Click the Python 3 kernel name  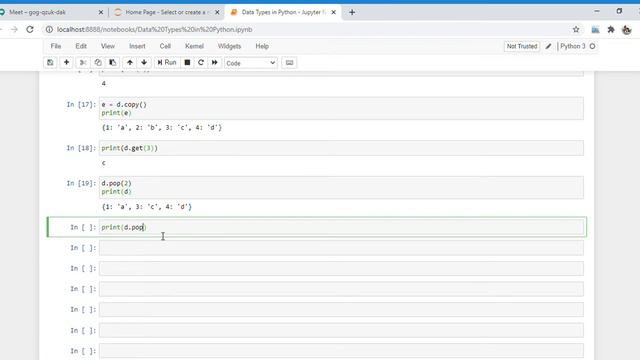pyautogui.click(x=573, y=46)
